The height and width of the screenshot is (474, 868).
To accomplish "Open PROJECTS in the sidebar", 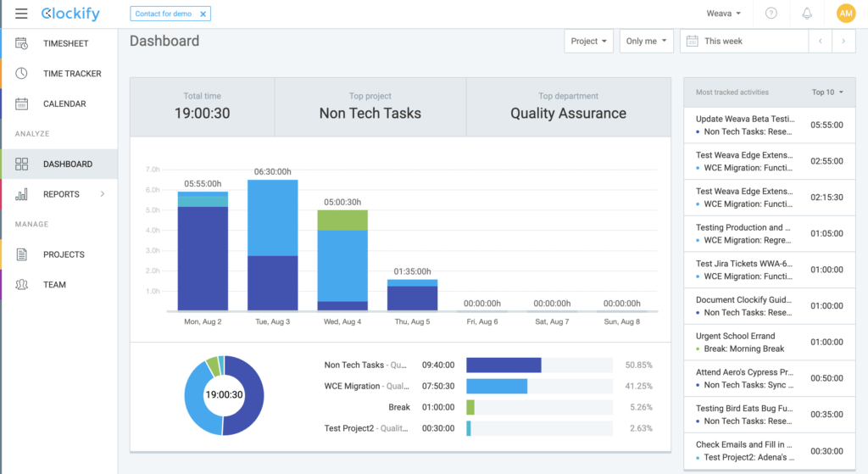I will coord(60,254).
